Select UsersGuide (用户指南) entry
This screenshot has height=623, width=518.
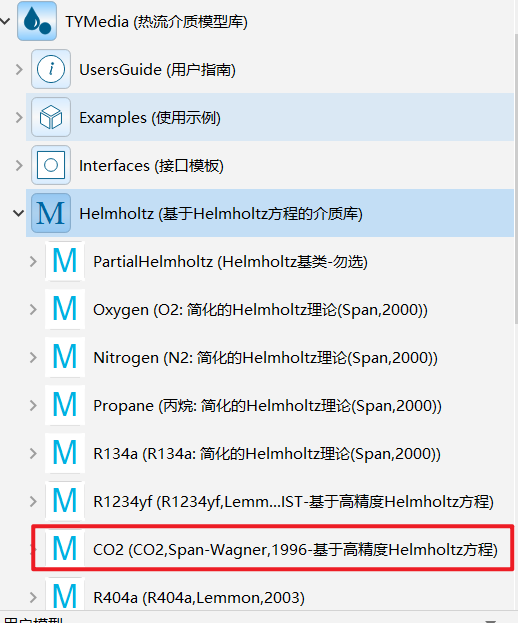pos(157,70)
